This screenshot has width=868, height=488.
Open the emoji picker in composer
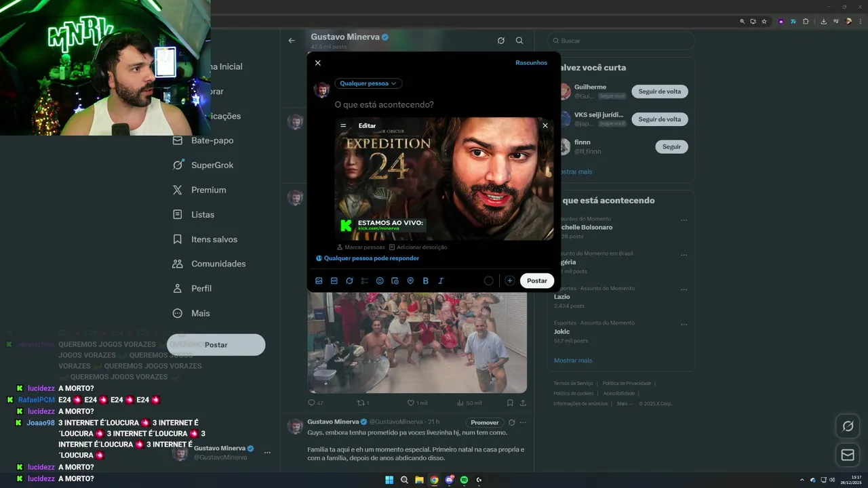click(380, 281)
